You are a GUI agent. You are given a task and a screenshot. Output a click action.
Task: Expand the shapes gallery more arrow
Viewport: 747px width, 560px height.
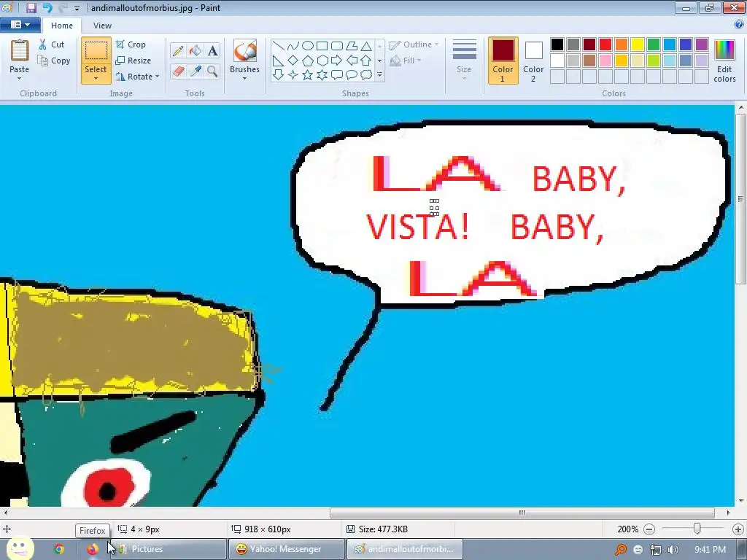click(379, 75)
